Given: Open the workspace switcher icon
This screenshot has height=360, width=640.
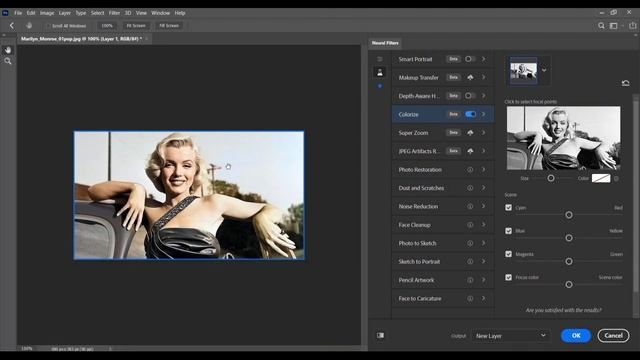Looking at the screenshot, I should [613, 25].
